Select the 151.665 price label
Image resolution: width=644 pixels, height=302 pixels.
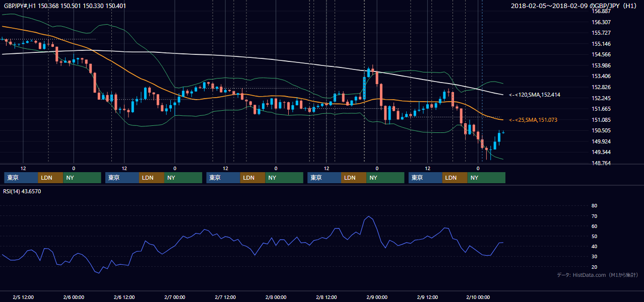(x=601, y=109)
